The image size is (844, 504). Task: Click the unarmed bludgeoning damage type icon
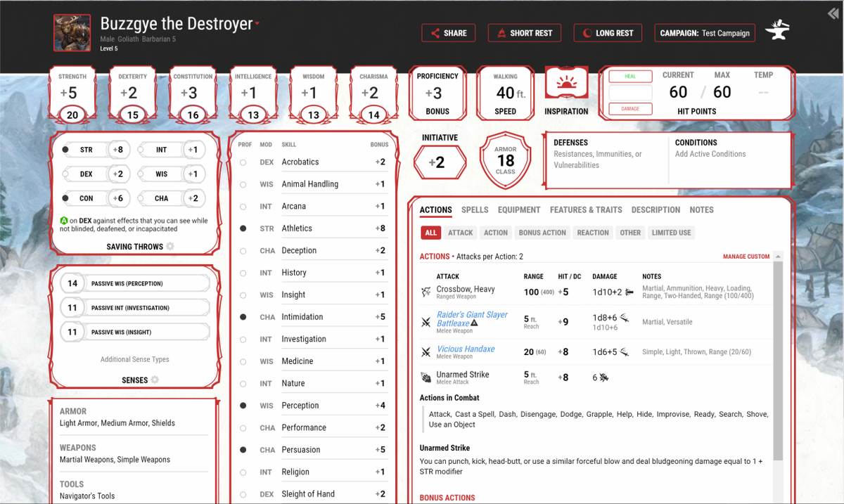pos(603,377)
